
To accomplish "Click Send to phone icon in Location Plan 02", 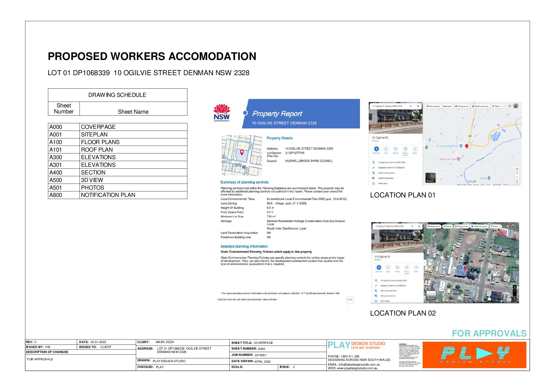I will tap(407, 267).
